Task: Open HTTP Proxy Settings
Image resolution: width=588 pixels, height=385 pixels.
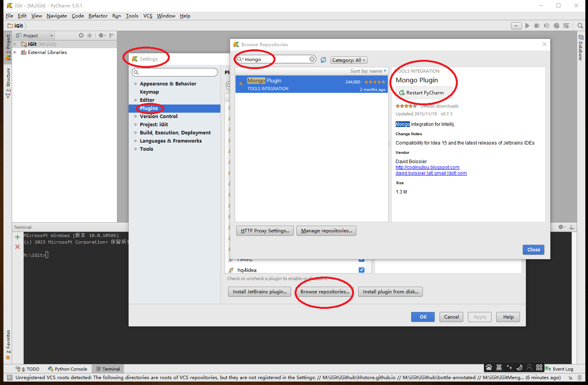Action: (265, 231)
